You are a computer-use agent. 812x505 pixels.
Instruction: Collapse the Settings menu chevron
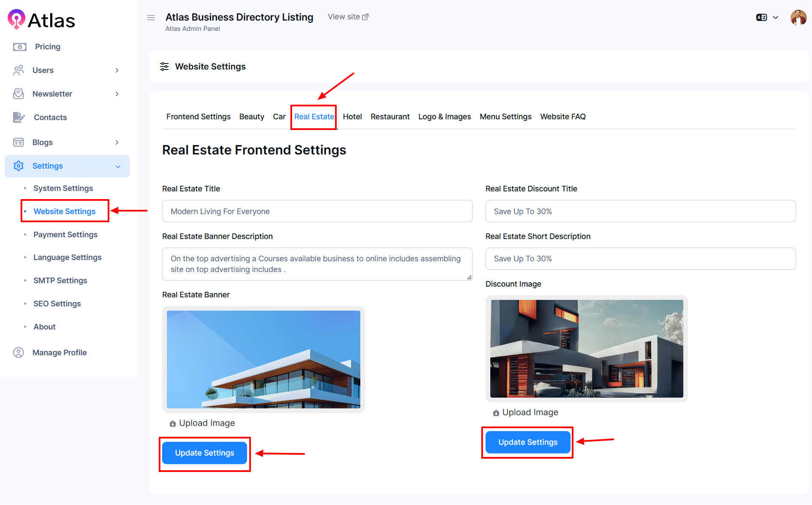(118, 166)
